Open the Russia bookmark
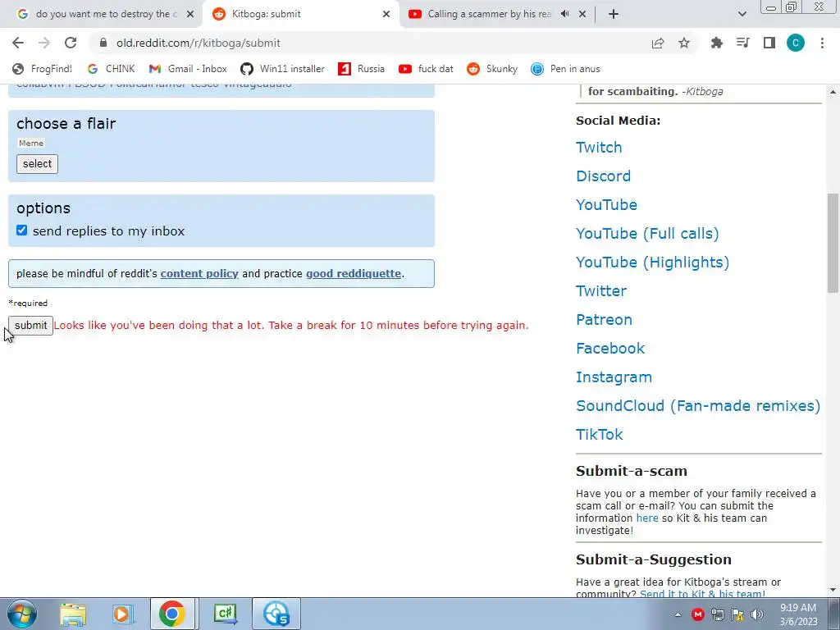The image size is (840, 630). coord(362,69)
